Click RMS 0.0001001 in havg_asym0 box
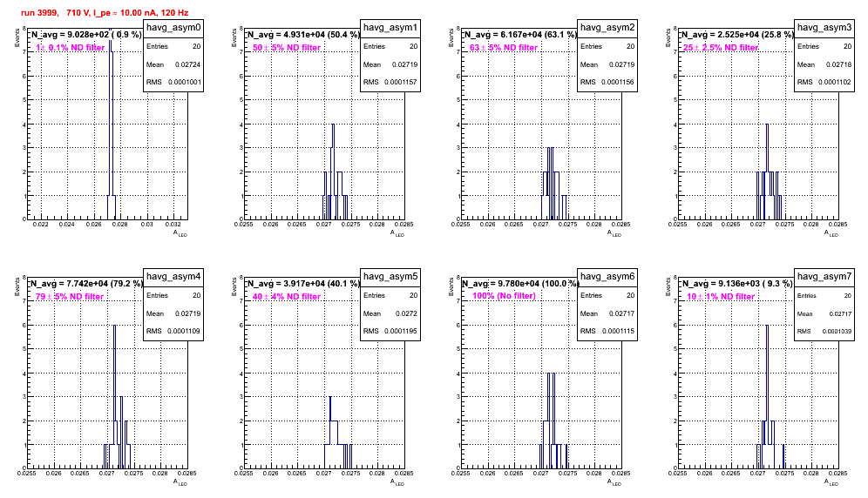This screenshot has width=868, height=498. click(x=173, y=82)
